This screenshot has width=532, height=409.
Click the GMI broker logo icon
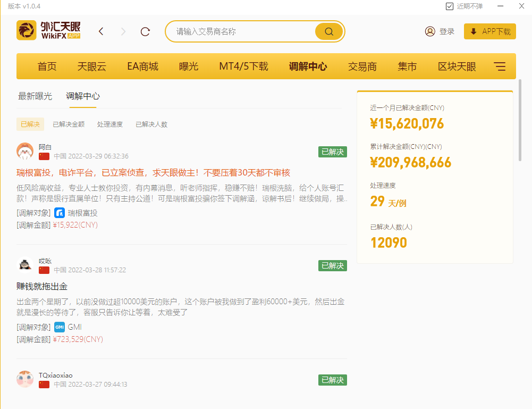60,327
